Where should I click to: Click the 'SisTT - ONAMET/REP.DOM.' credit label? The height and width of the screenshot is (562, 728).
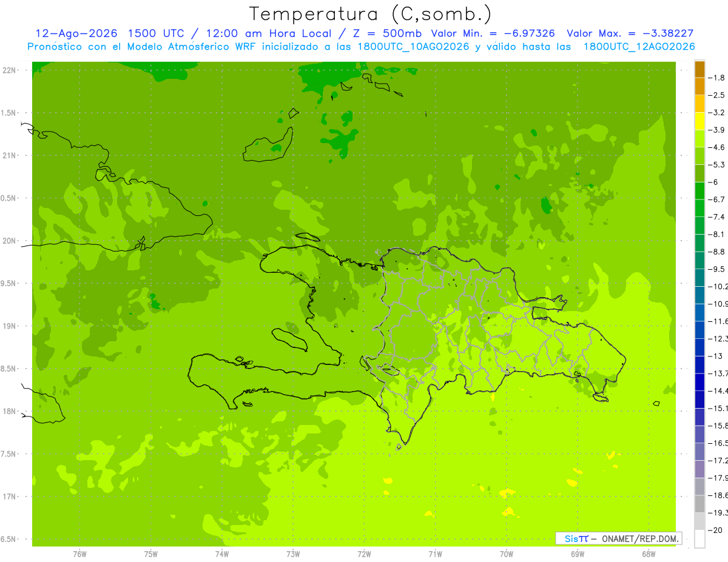619,538
